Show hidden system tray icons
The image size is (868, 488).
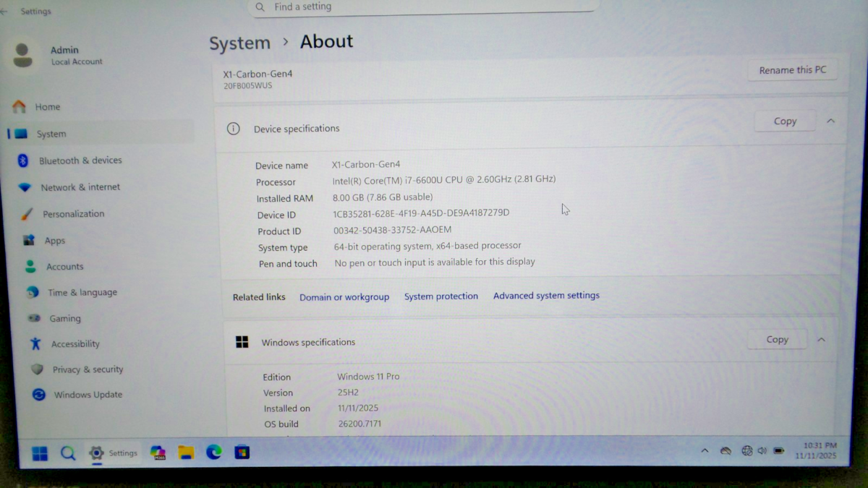[705, 451]
